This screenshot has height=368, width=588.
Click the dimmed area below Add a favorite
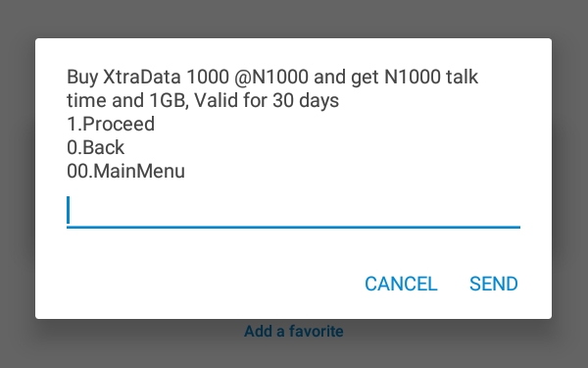294,355
